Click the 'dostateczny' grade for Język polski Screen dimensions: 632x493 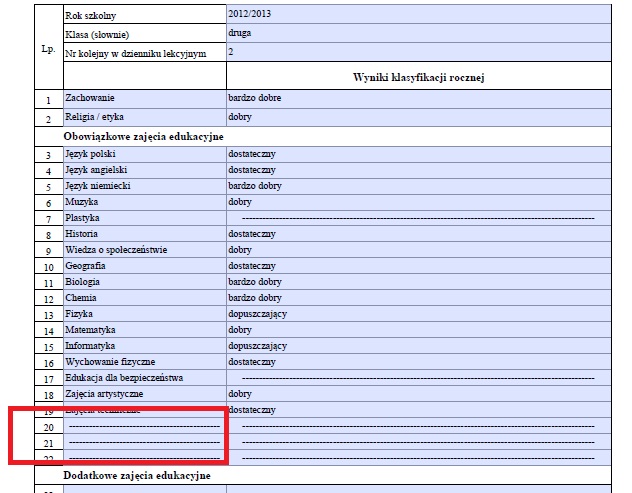pos(419,154)
